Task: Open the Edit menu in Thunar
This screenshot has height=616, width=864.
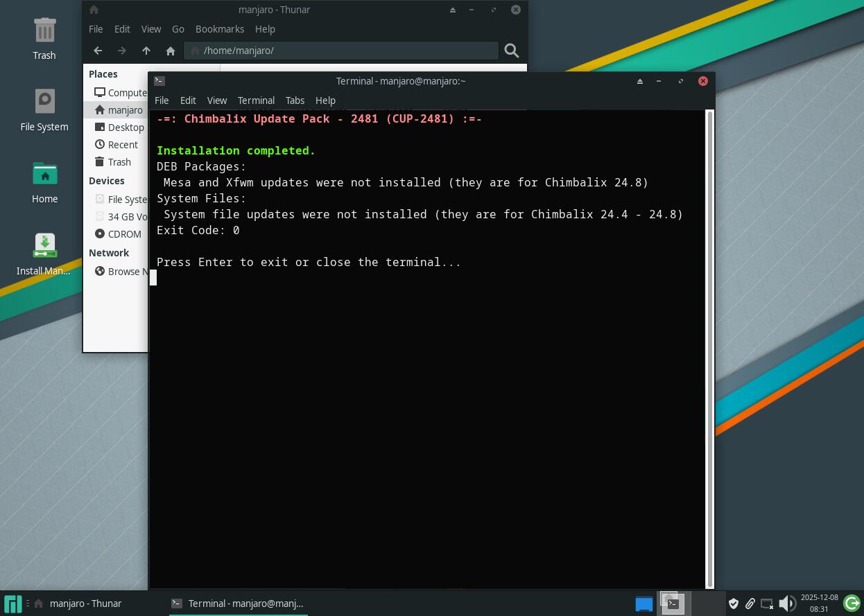Action: [122, 29]
